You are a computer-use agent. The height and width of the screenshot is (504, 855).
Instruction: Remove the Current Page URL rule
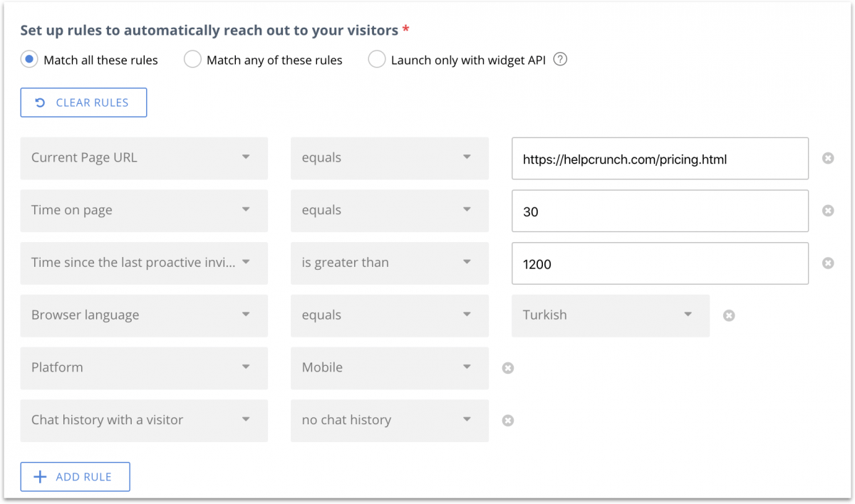tap(829, 158)
